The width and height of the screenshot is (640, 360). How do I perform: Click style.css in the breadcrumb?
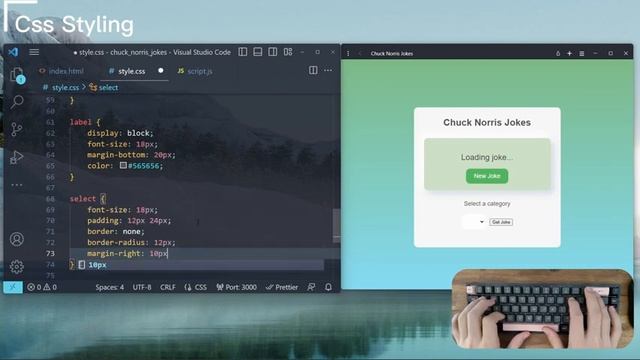tap(65, 87)
